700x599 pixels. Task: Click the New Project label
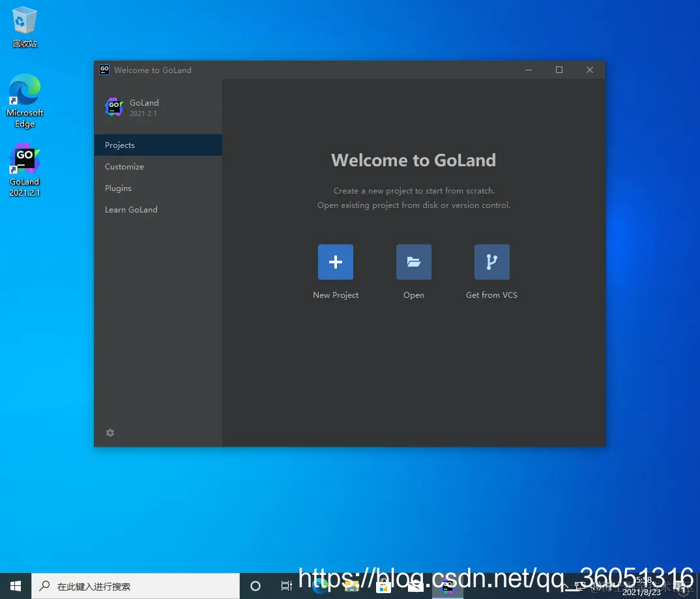click(335, 295)
